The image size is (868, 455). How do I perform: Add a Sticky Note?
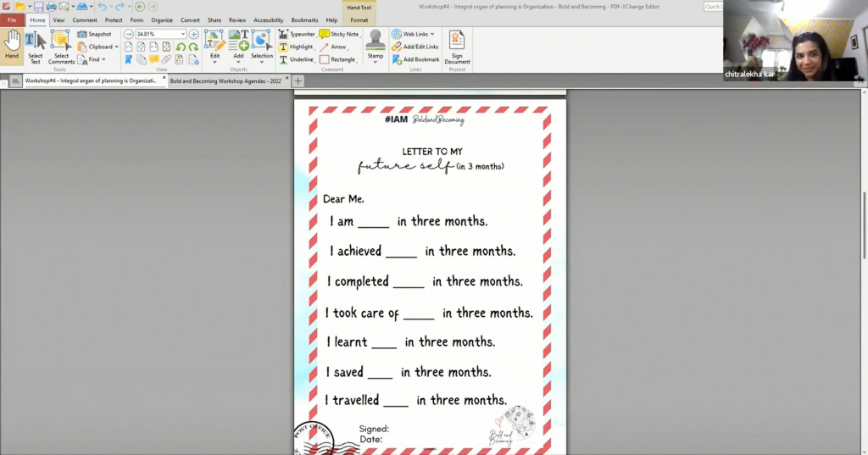(339, 34)
